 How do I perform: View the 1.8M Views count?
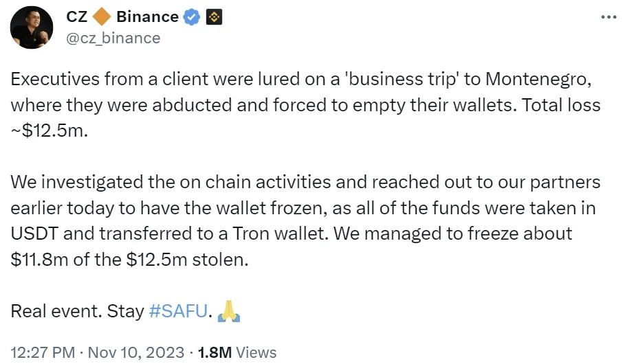[x=237, y=352]
